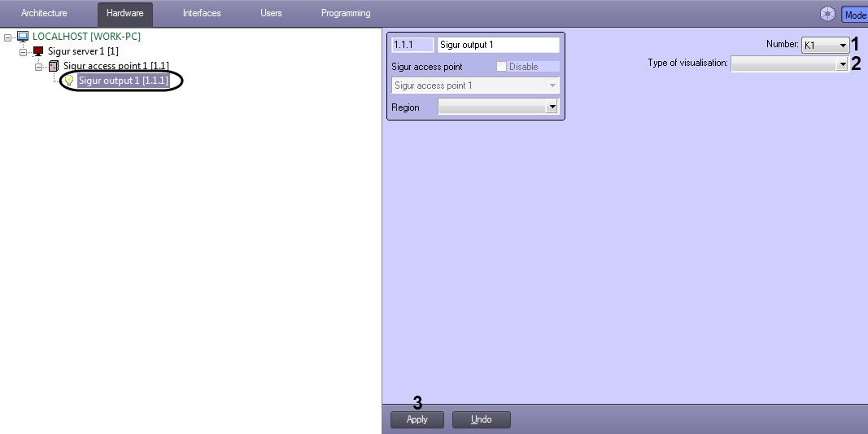This screenshot has width=868, height=434.
Task: Click the Apply button
Action: (x=417, y=419)
